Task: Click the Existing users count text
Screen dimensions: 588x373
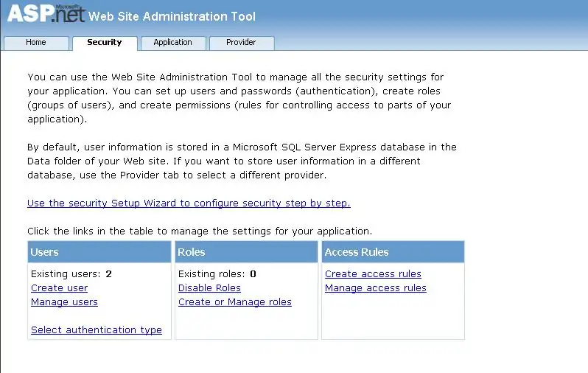Action: [x=71, y=274]
